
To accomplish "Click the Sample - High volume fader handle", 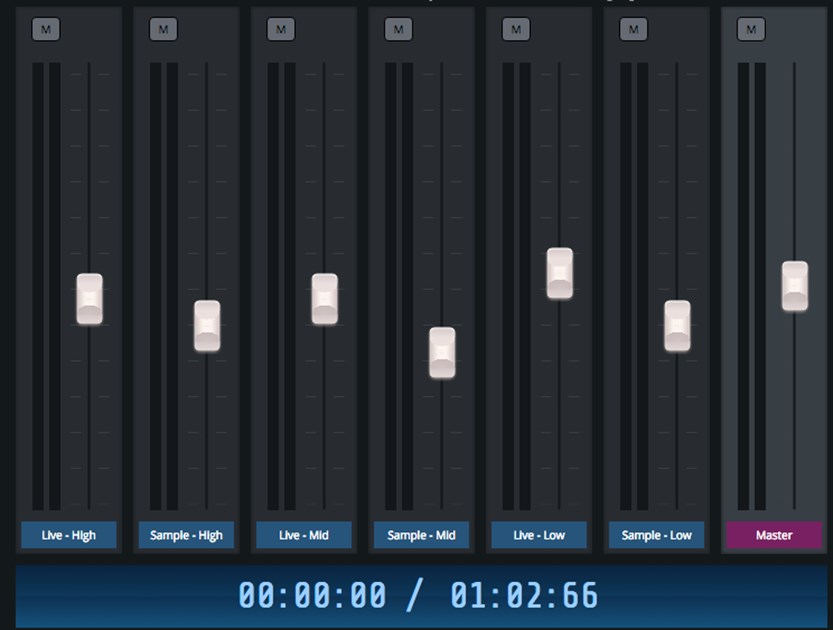I will (207, 326).
